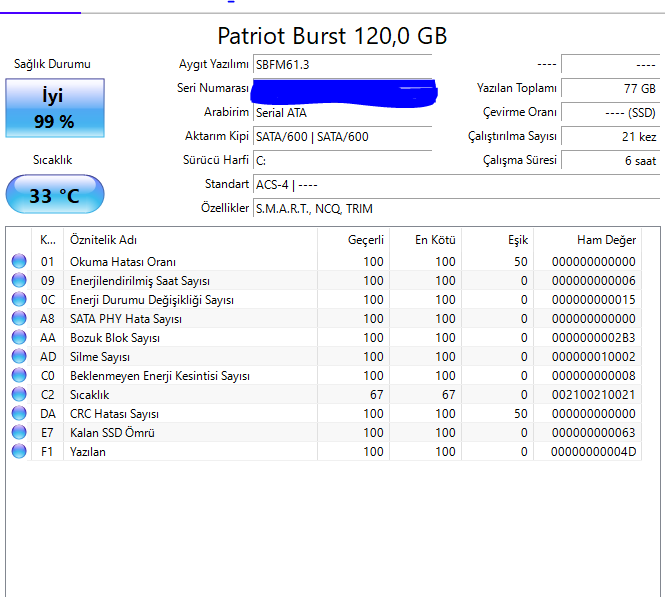Image resolution: width=665 pixels, height=597 pixels.
Task: Click the Standart field ACS-4
Action: [x=456, y=185]
